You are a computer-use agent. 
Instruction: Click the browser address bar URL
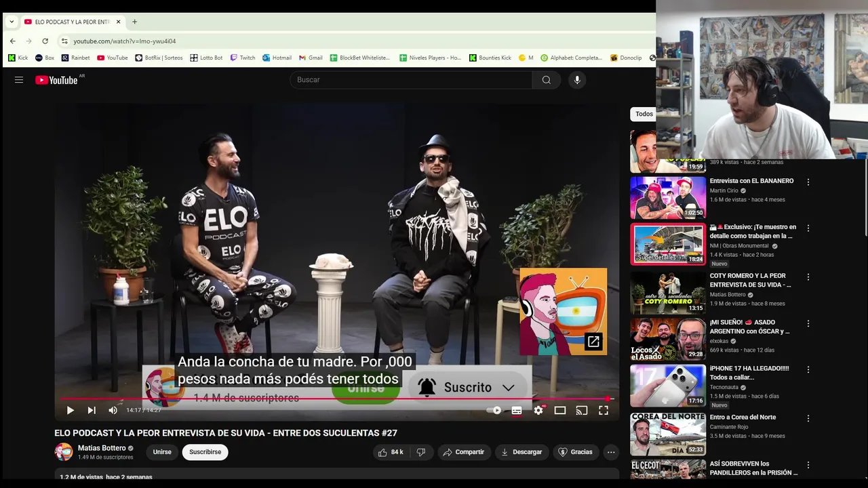(125, 41)
